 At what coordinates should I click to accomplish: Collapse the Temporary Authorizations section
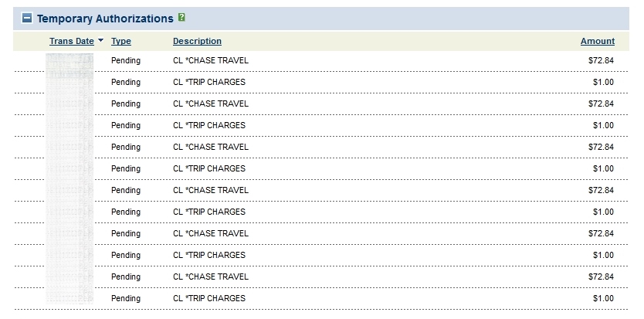(27, 19)
